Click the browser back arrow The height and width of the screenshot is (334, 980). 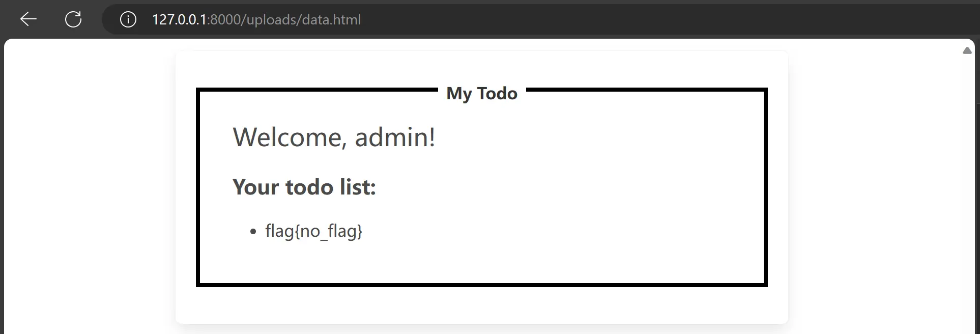28,19
